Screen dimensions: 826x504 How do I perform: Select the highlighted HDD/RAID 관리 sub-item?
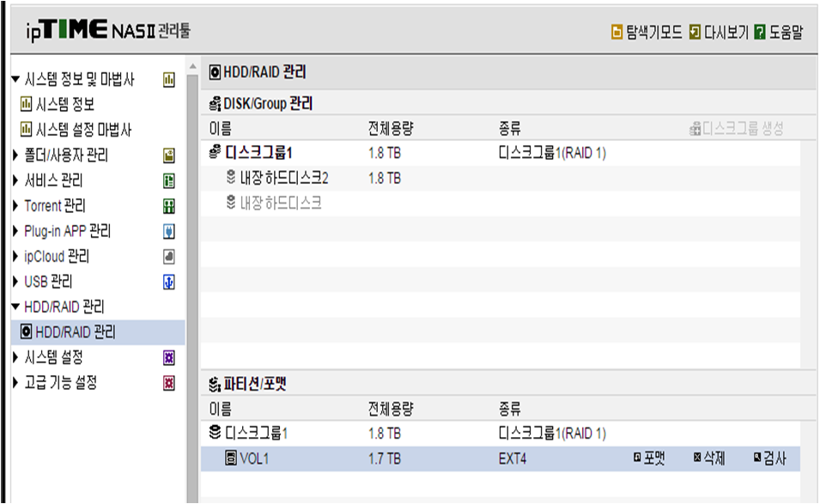[x=99, y=332]
